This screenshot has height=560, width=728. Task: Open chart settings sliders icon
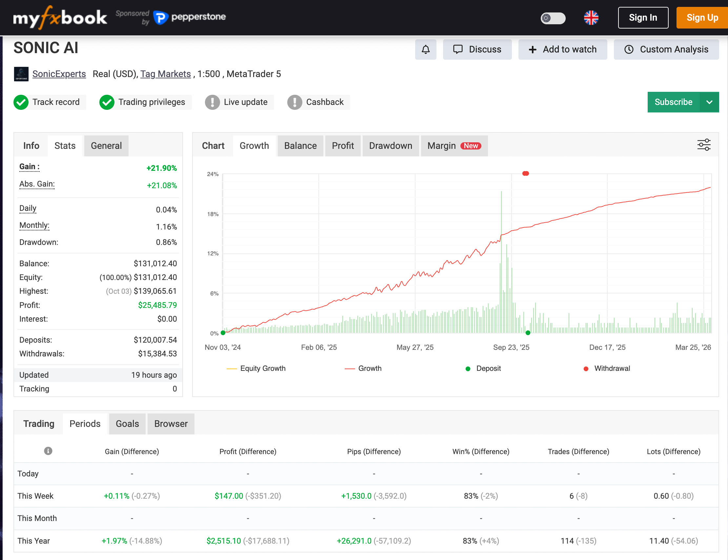tap(704, 145)
